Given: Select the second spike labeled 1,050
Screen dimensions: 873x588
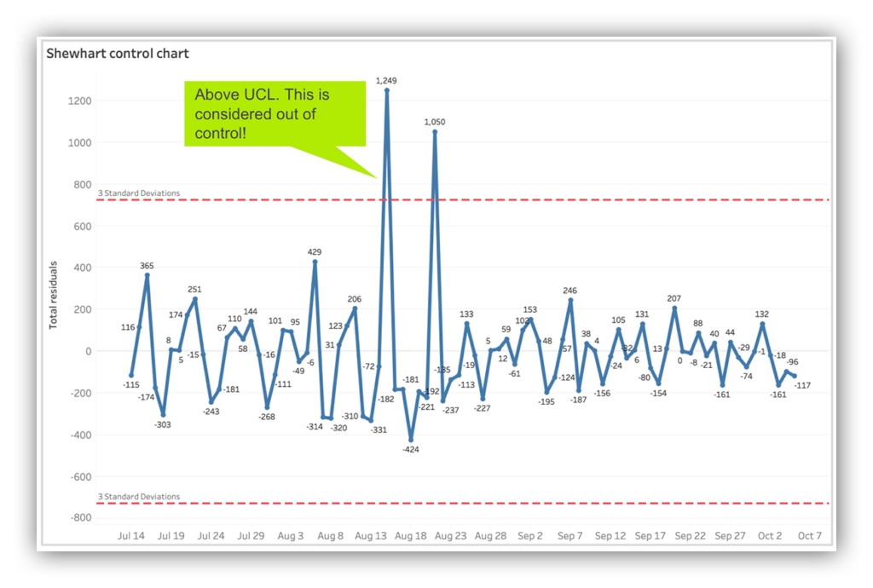Looking at the screenshot, I should coord(436,130).
